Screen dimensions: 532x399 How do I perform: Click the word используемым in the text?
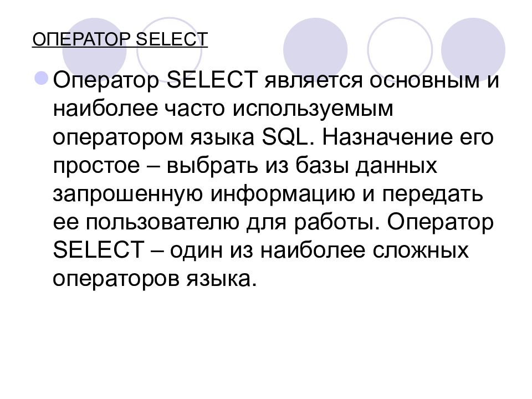tap(313, 110)
